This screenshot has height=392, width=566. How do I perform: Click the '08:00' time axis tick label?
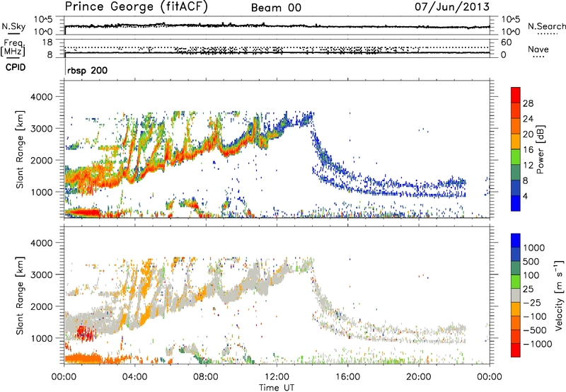point(206,377)
